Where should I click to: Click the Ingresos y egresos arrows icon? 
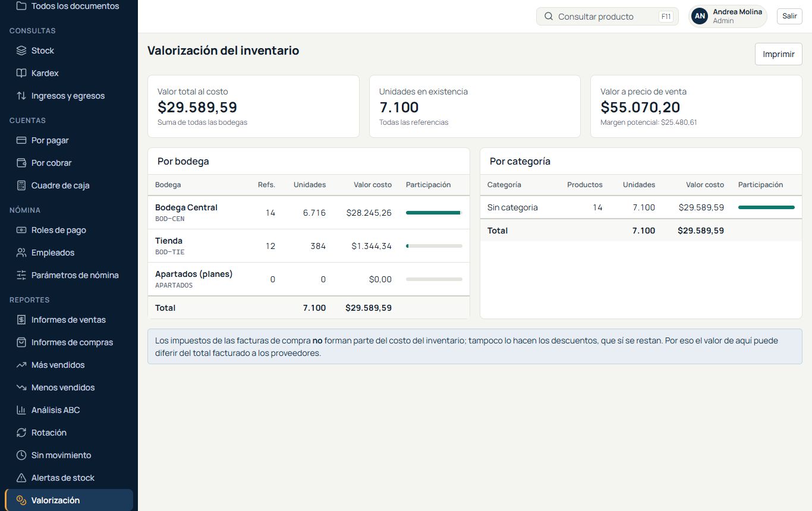coord(21,96)
